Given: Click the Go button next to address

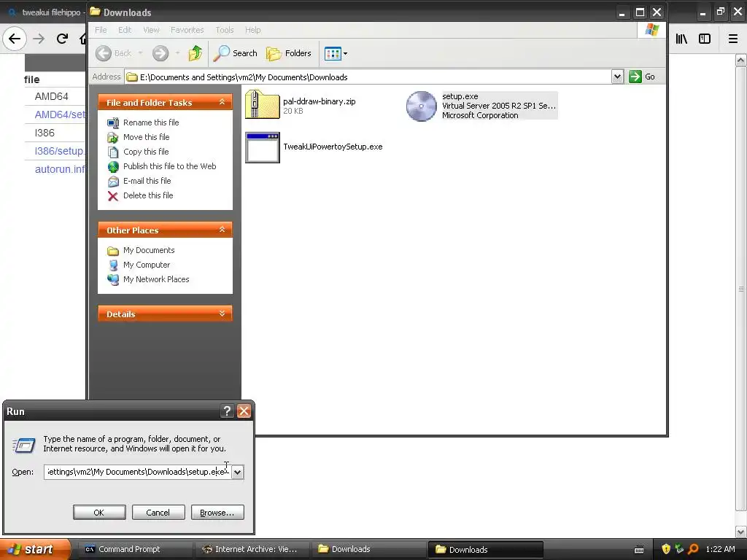Looking at the screenshot, I should (x=642, y=77).
